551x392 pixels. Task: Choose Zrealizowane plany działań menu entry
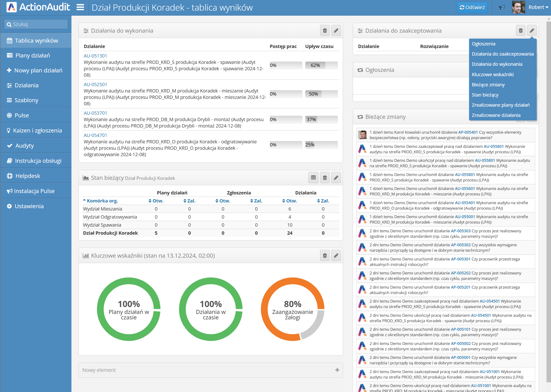click(500, 105)
